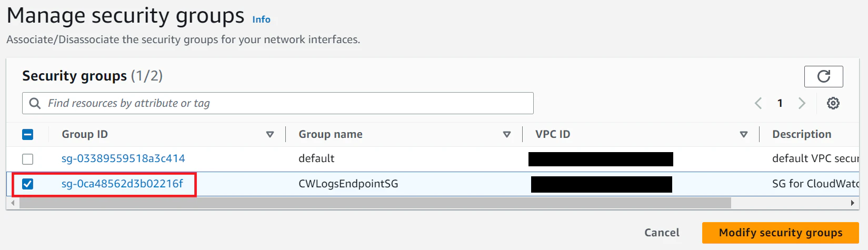This screenshot has height=250, width=868.
Task: Check the default security group checkbox
Action: pos(27,158)
